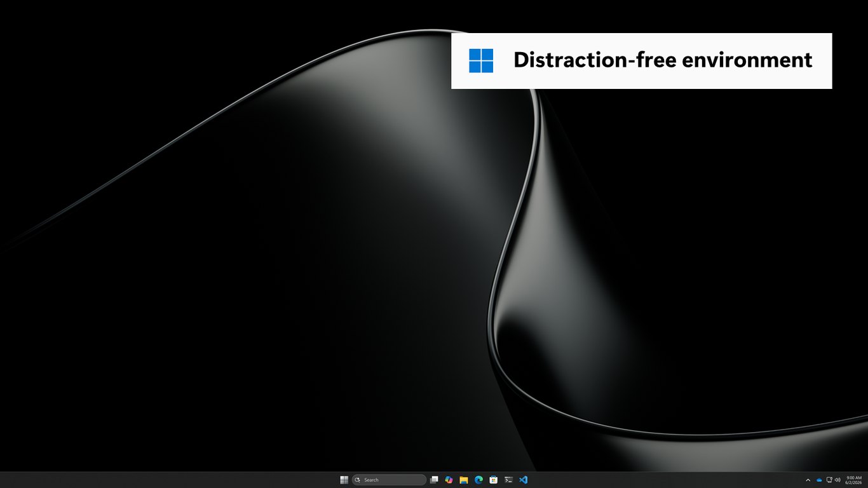The height and width of the screenshot is (488, 868).
Task: Open File Explorer from the taskbar
Action: 464,480
